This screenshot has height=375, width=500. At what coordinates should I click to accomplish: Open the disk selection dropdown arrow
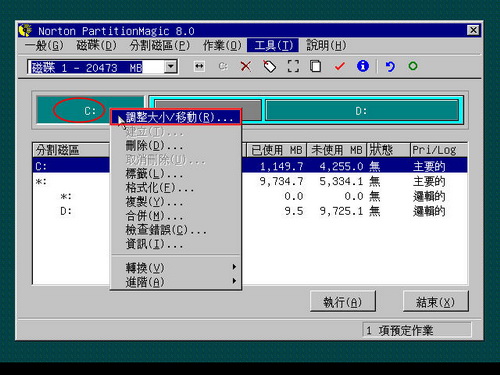(171, 67)
